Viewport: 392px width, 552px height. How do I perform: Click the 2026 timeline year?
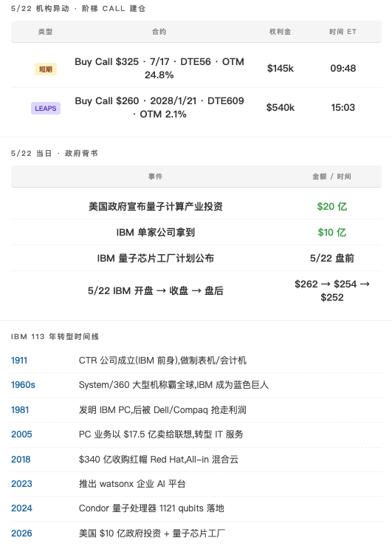(x=21, y=534)
